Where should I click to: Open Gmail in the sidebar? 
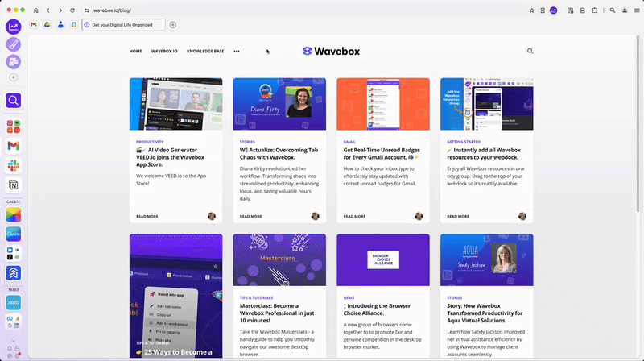[14, 146]
